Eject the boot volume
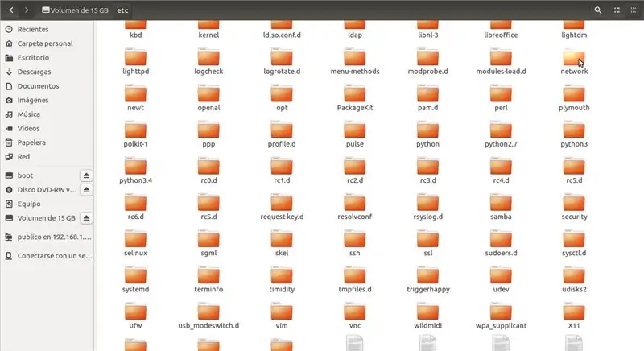 point(86,175)
